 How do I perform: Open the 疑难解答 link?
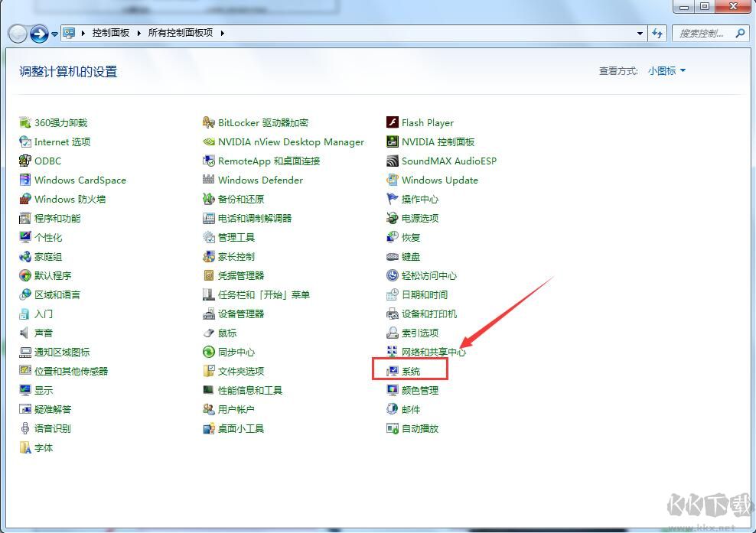[53, 410]
